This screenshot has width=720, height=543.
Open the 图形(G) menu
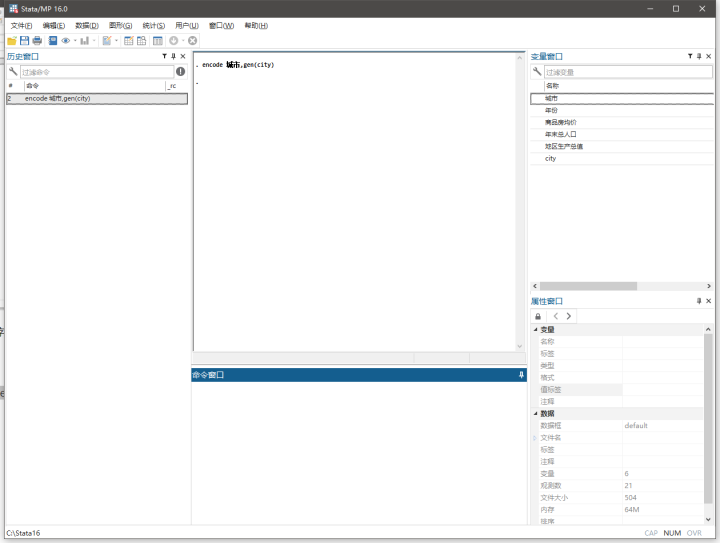(x=120, y=26)
